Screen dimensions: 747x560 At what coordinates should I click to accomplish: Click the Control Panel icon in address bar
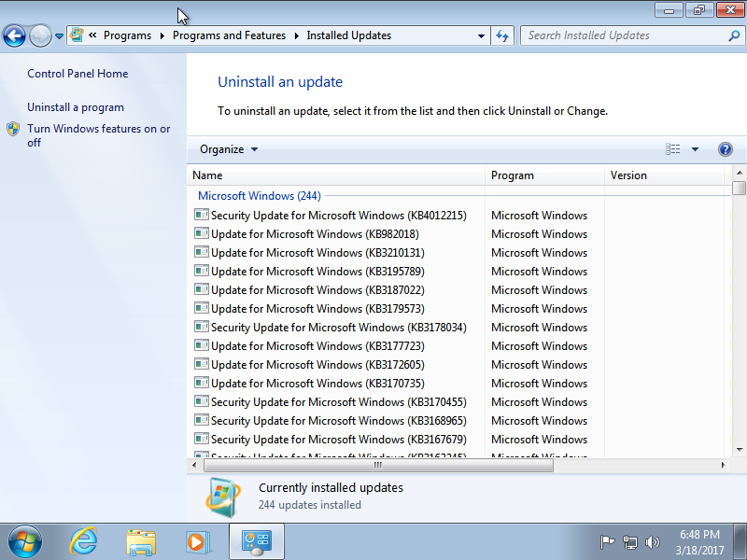(x=77, y=35)
